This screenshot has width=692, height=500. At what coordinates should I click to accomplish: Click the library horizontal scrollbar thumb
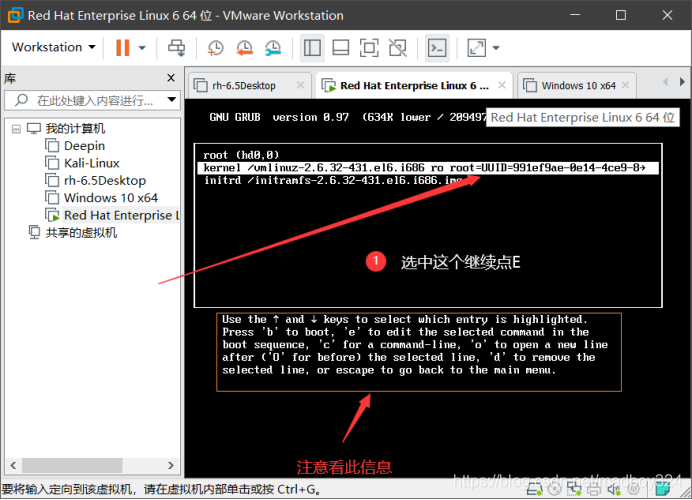pos(72,465)
